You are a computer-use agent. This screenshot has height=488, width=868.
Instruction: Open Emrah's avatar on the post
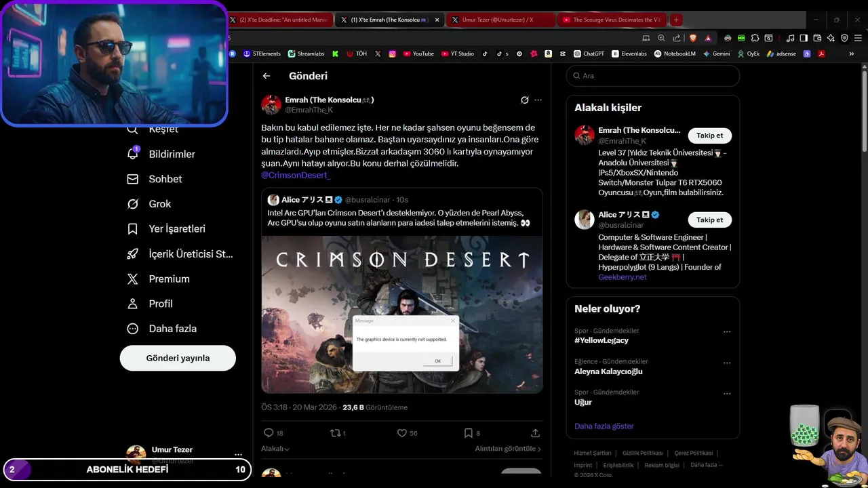[271, 104]
